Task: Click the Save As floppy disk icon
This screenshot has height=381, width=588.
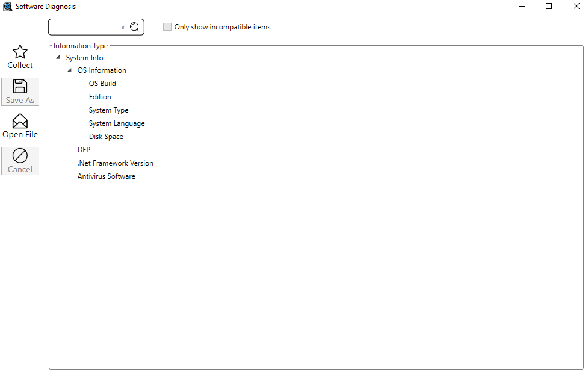Action: click(20, 86)
